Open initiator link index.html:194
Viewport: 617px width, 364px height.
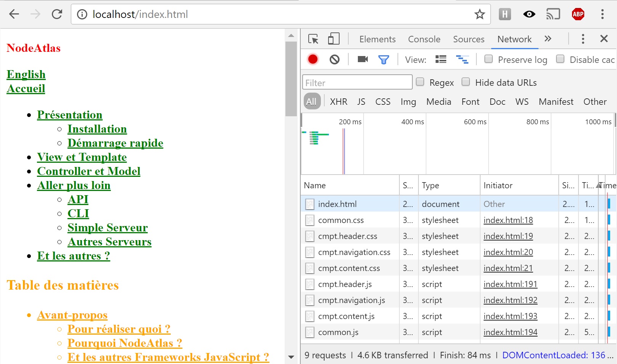[510, 332]
